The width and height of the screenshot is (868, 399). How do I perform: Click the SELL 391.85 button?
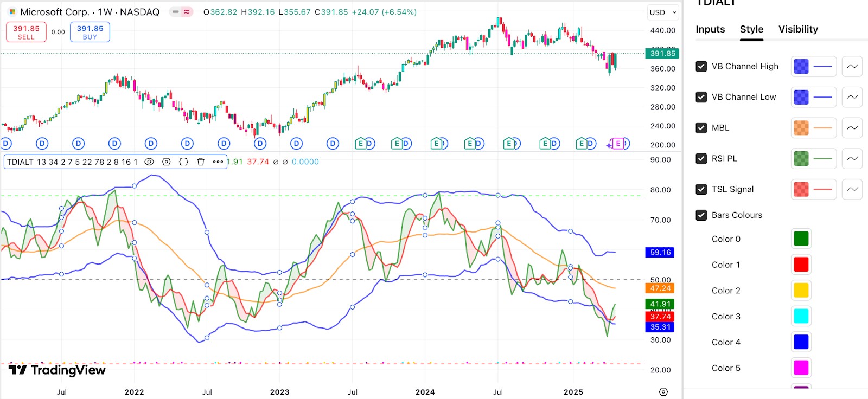click(x=26, y=32)
